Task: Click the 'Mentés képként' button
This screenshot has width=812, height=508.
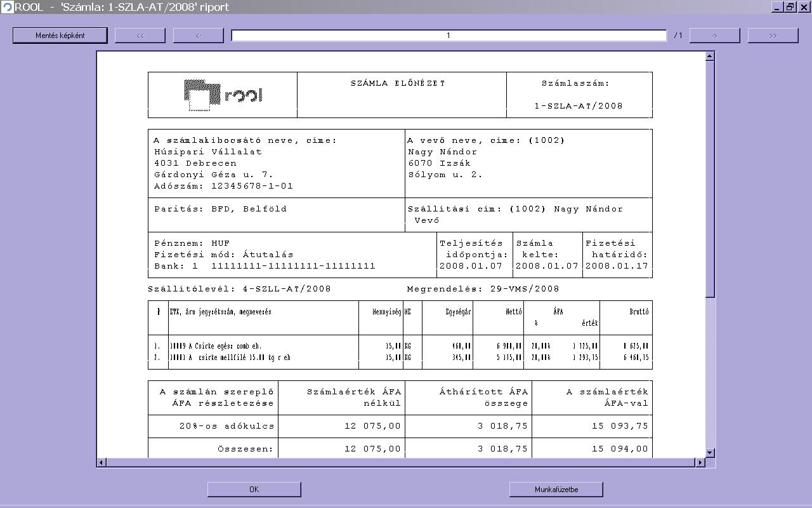Action: 60,36
